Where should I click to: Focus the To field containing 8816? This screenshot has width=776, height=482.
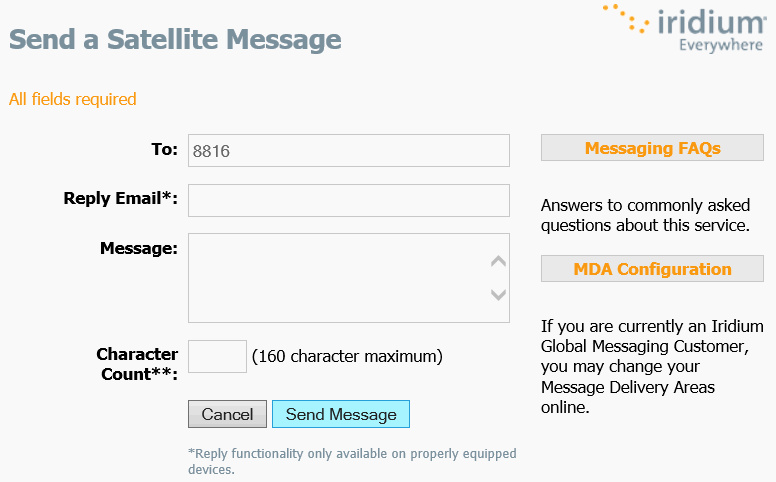348,150
